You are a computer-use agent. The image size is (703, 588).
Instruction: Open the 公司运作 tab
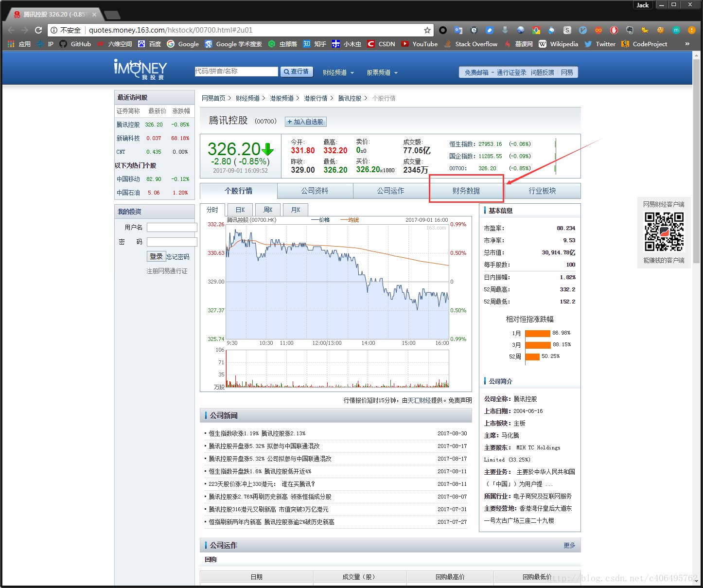coord(390,191)
